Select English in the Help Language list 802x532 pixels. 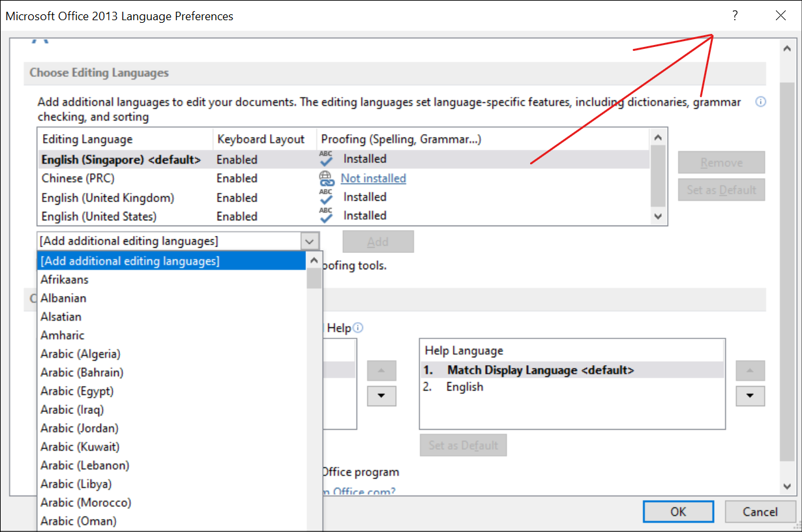(x=572, y=387)
